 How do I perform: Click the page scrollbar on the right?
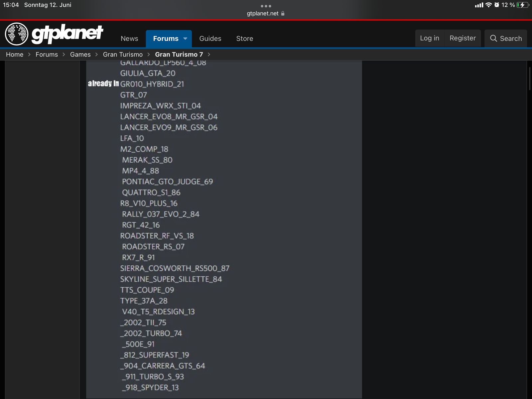pos(529,78)
